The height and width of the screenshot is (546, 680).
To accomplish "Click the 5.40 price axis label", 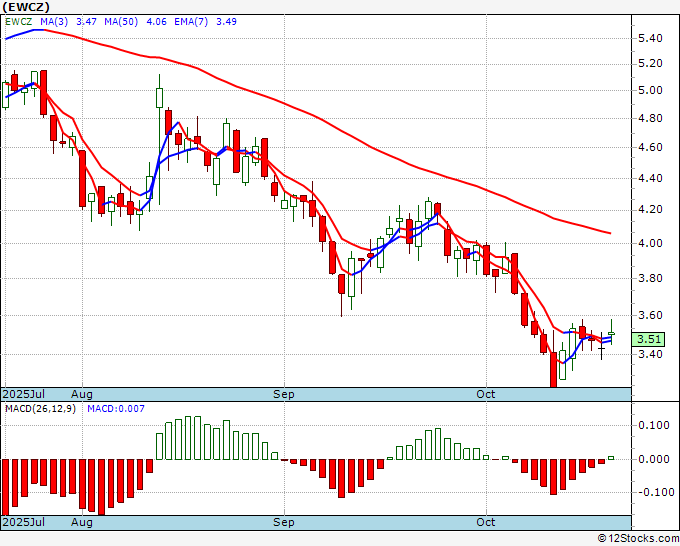I will tap(650, 38).
